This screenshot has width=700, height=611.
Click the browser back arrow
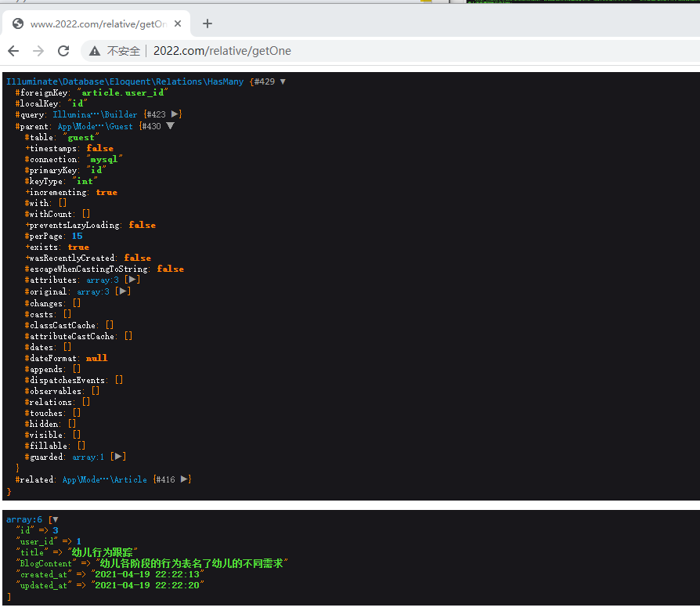13,51
